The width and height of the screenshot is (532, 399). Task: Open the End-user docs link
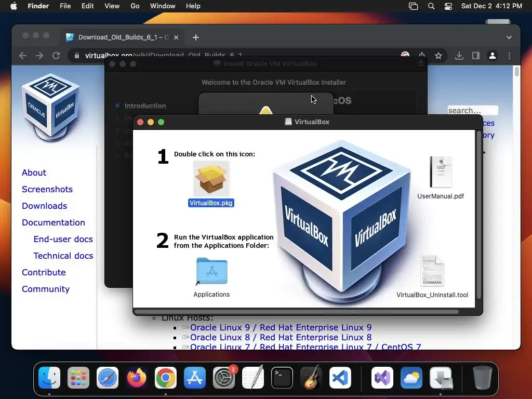63,239
